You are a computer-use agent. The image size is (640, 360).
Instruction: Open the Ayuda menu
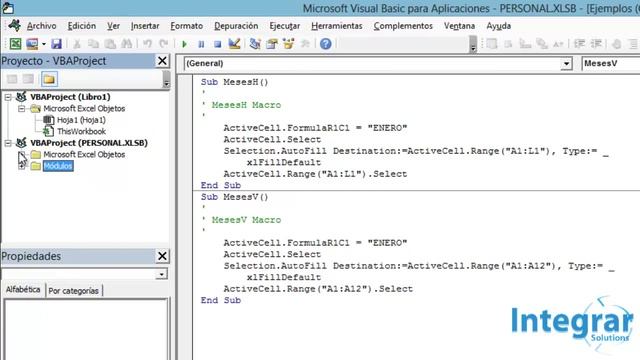tap(498, 26)
